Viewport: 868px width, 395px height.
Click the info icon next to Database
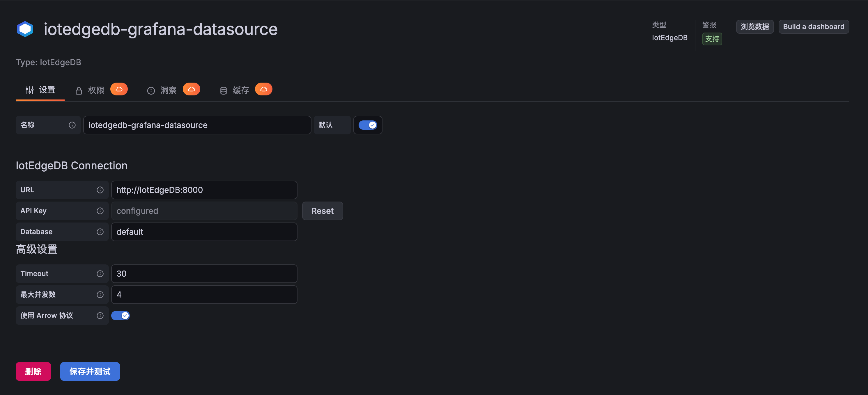(100, 232)
